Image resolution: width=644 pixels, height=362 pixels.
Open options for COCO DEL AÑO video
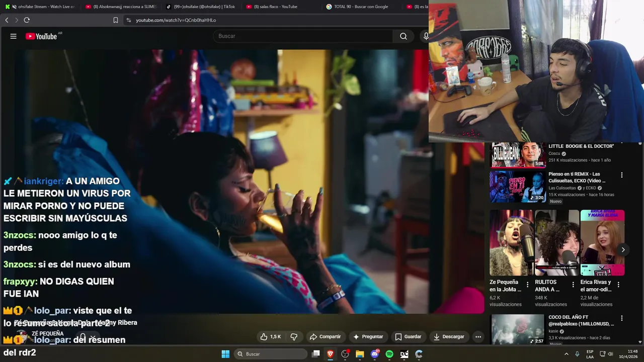(x=622, y=318)
